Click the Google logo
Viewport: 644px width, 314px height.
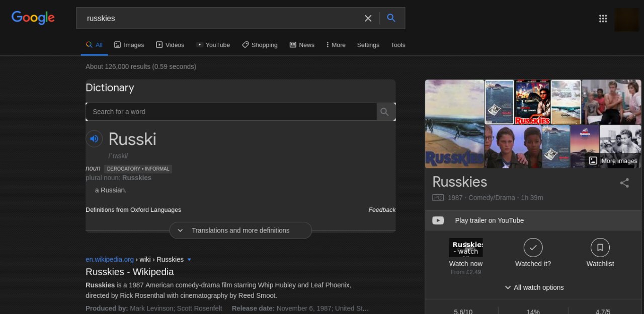click(33, 18)
